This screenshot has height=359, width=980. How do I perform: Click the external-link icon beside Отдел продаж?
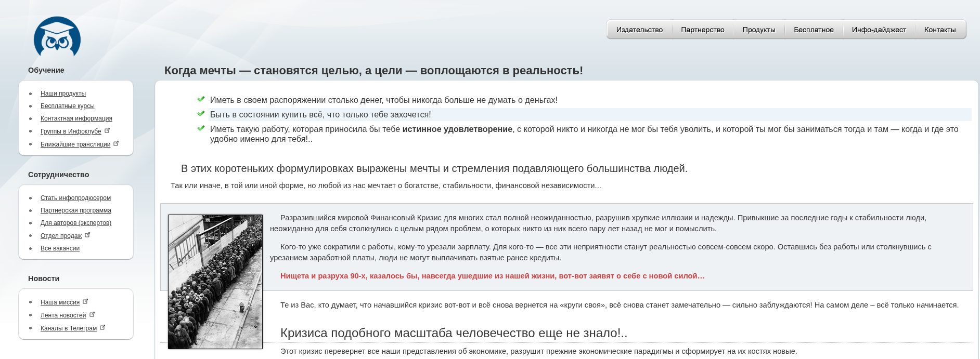pos(87,235)
